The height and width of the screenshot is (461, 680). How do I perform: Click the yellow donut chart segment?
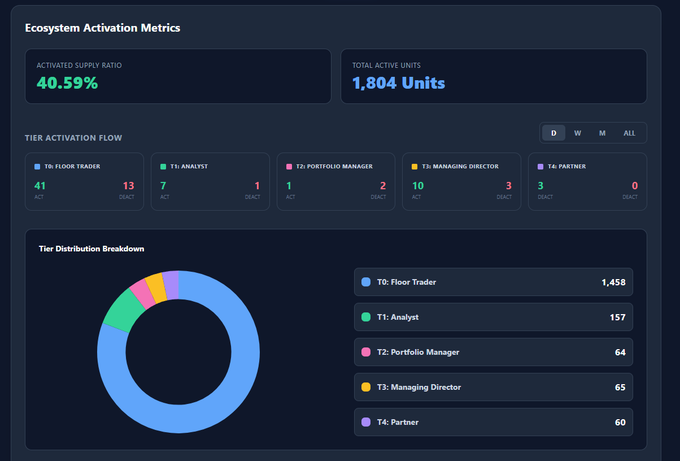(x=156, y=288)
